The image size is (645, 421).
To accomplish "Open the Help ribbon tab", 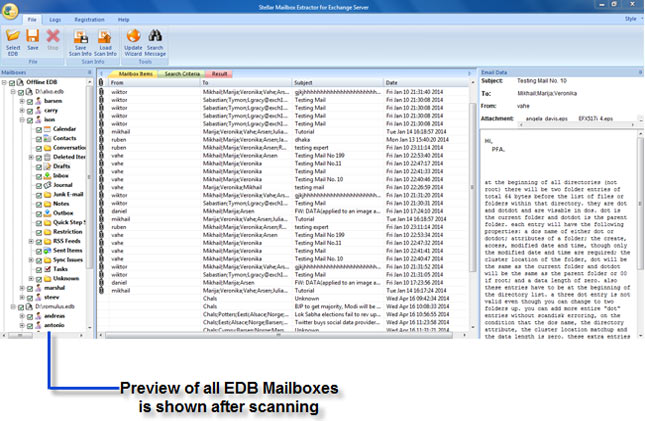I will pyautogui.click(x=123, y=20).
